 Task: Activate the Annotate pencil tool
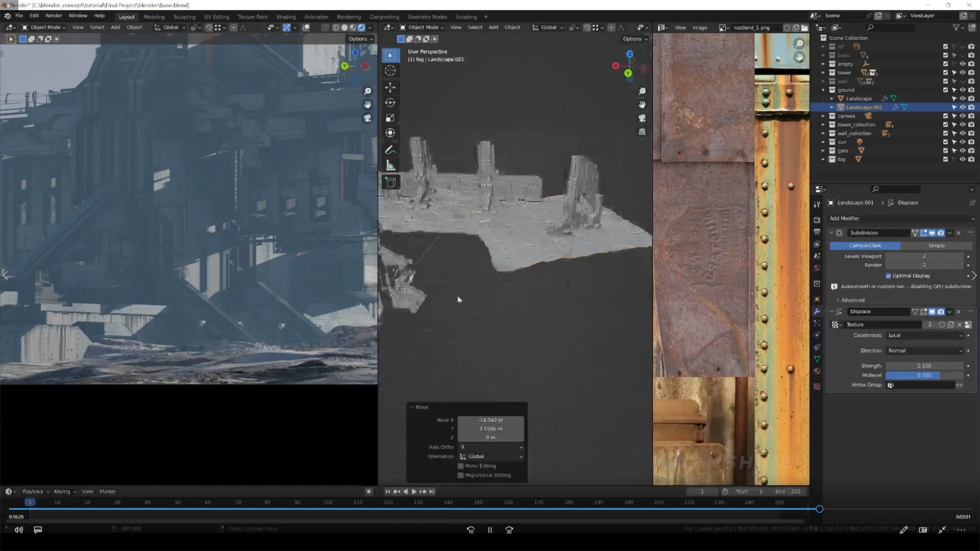pyautogui.click(x=390, y=150)
